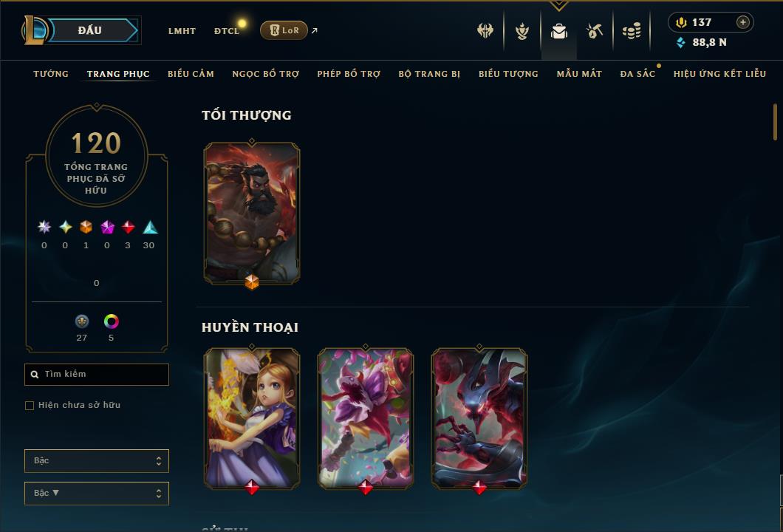Viewport: 783px width, 532px height.
Task: Open the Clash trophy icon
Action: tap(522, 31)
